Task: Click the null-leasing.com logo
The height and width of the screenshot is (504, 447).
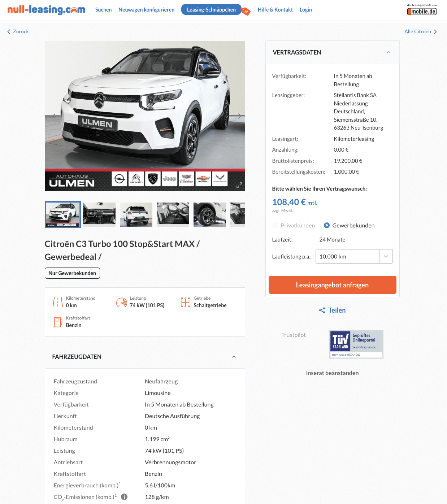Action: 46,9
